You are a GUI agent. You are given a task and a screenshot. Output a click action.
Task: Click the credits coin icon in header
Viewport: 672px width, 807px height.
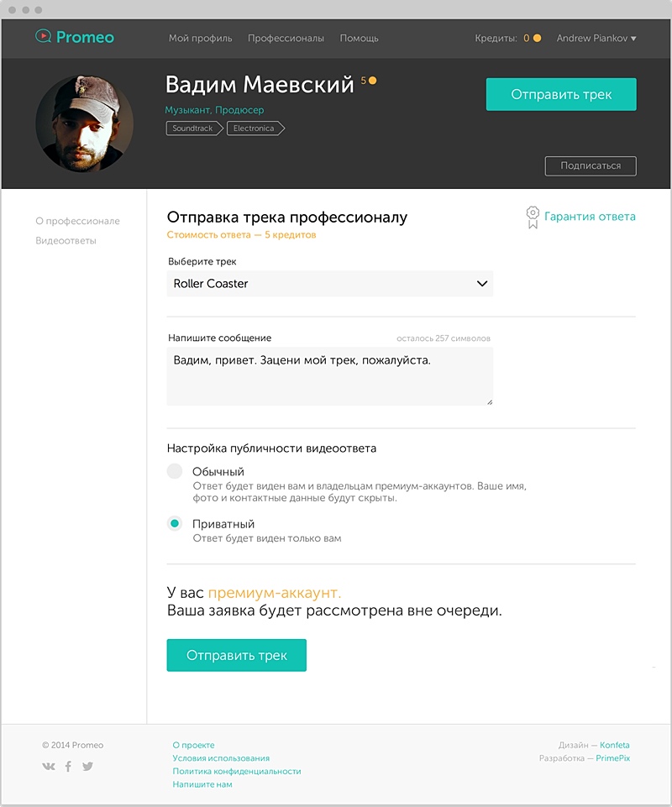coord(537,38)
